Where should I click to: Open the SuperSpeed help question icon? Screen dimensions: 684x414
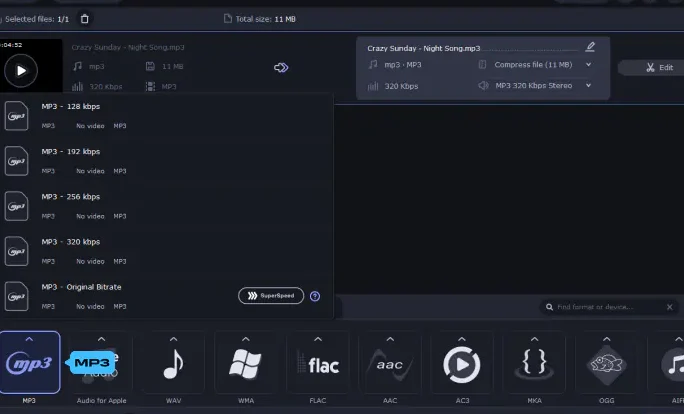[315, 296]
